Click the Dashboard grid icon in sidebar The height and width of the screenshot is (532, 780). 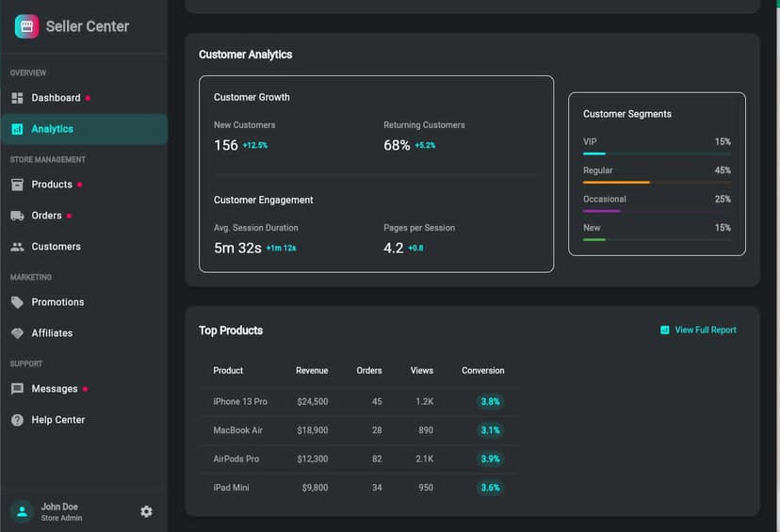coord(17,98)
